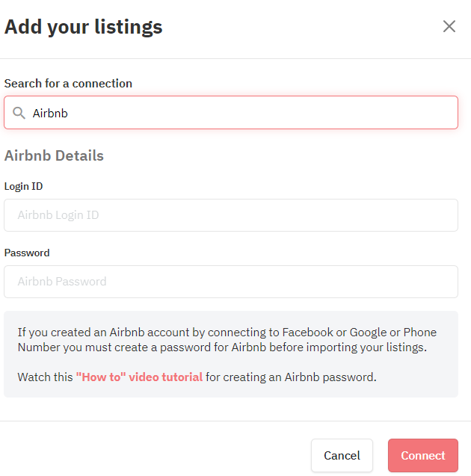Click empty space right of Airbnb Details
471x476 pixels.
point(280,155)
